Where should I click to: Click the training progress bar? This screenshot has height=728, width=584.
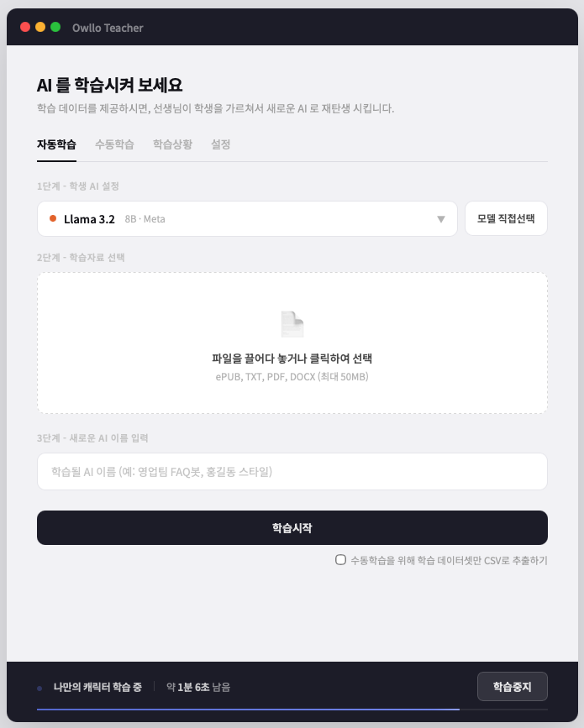coord(292,710)
